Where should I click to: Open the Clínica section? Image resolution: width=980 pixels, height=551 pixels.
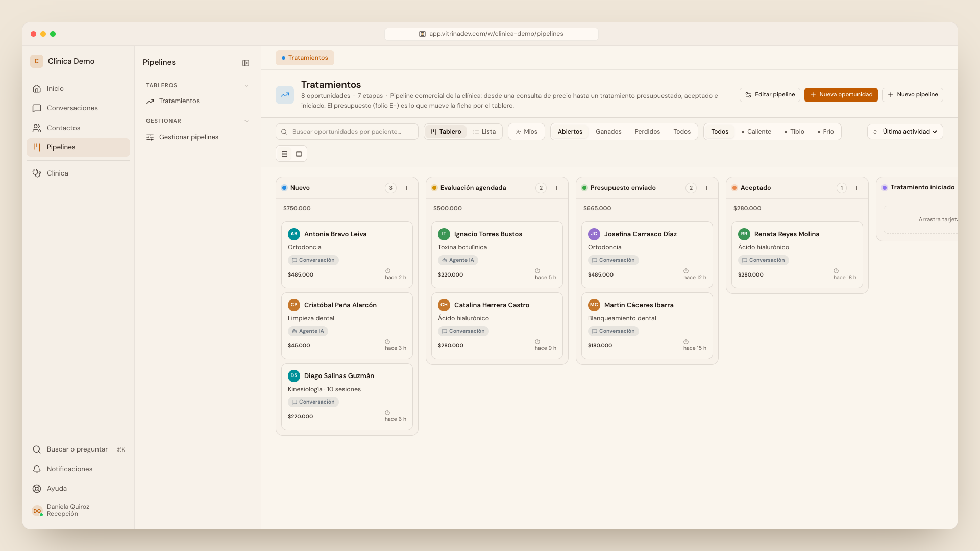point(78,173)
